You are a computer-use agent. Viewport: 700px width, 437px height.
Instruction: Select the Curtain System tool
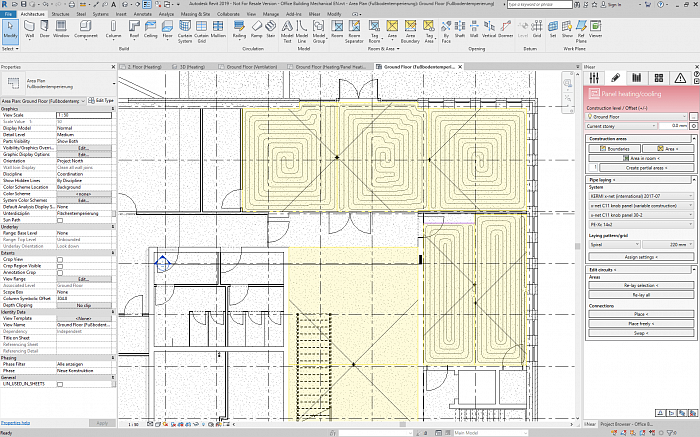(185, 32)
